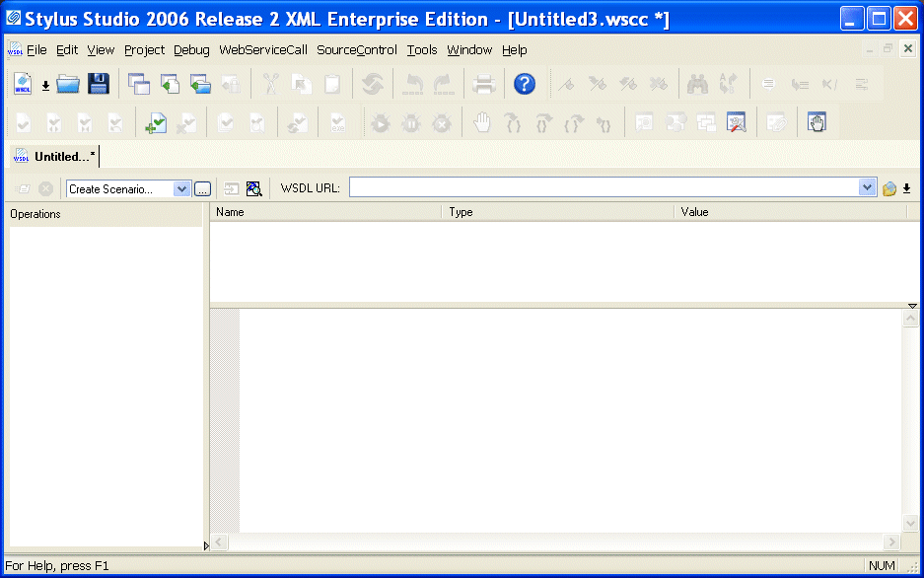Click the green plus checkmark document icon
The width and height of the screenshot is (924, 578).
(x=155, y=123)
